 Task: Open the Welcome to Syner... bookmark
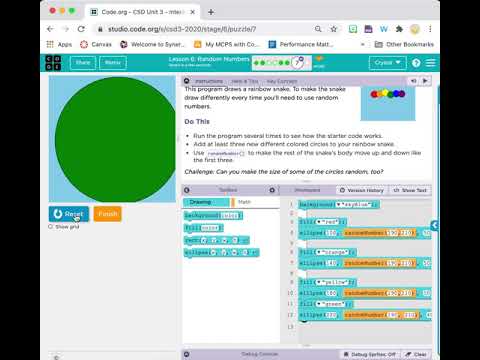click(153, 44)
